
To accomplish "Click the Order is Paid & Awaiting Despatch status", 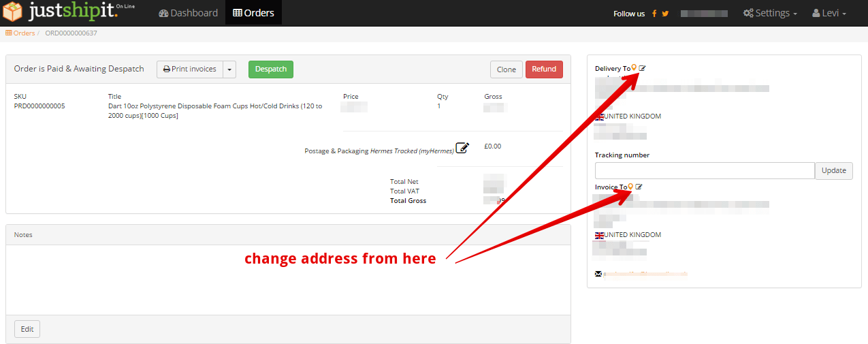I will tap(79, 69).
